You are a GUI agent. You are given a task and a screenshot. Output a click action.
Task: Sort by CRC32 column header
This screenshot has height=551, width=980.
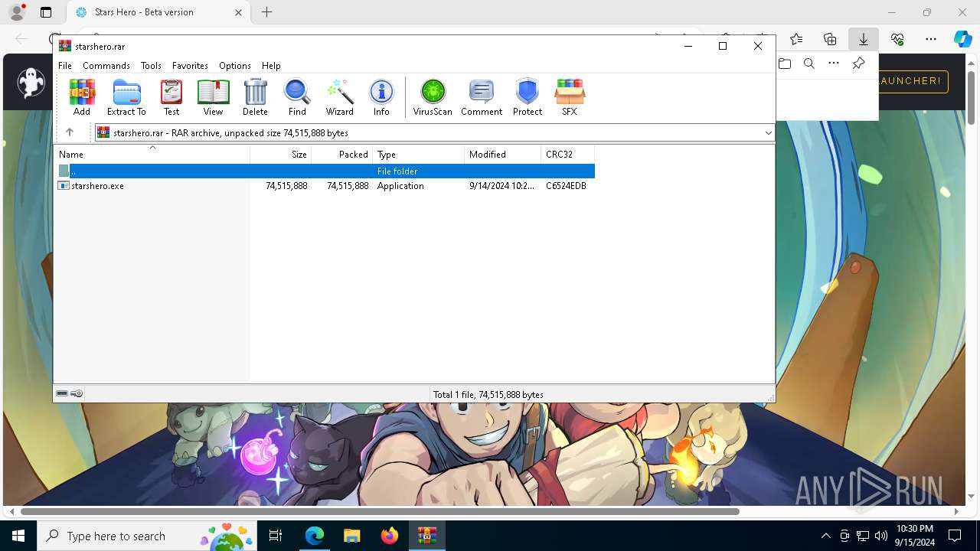pyautogui.click(x=568, y=155)
